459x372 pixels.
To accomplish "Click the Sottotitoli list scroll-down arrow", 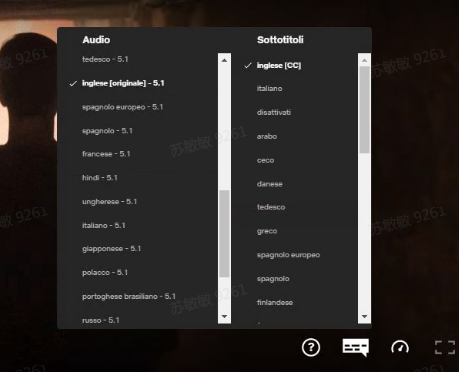I will click(x=364, y=316).
